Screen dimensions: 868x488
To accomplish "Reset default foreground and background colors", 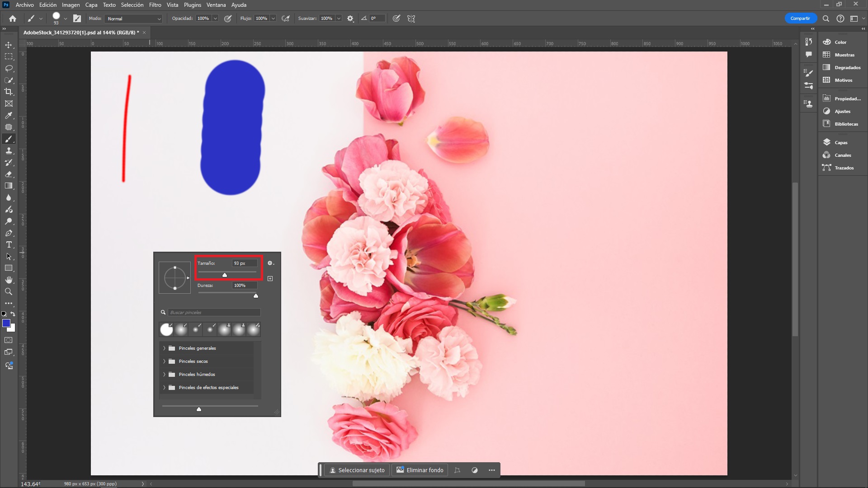I will click(4, 314).
